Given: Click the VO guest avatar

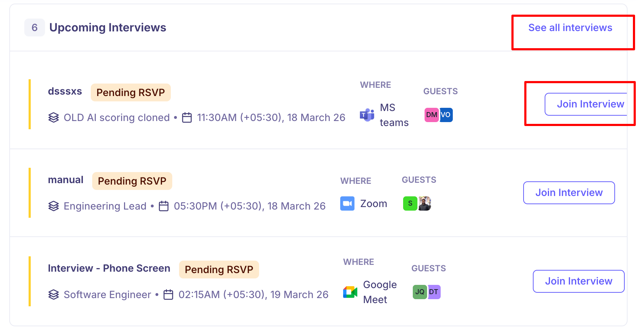Looking at the screenshot, I should tap(446, 115).
